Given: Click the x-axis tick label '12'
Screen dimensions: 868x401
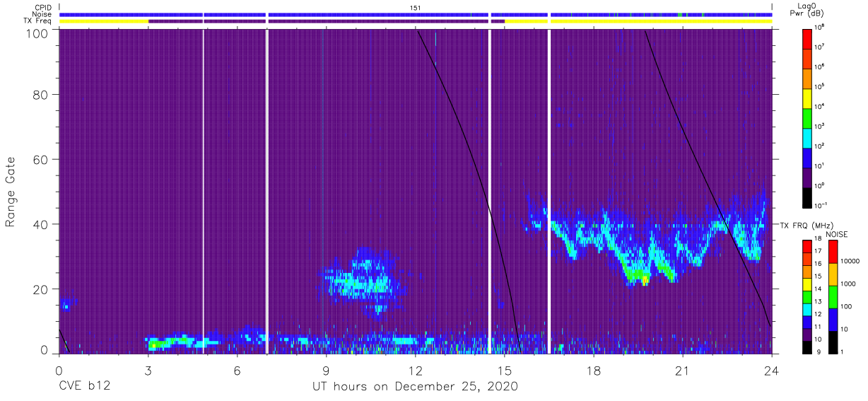Looking at the screenshot, I should tap(416, 372).
